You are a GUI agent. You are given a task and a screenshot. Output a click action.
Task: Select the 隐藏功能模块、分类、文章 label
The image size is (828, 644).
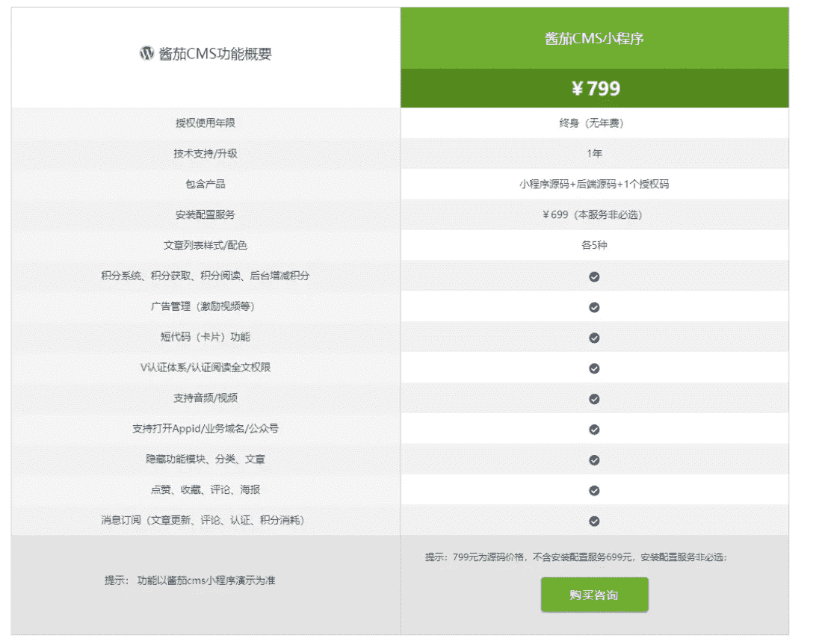tap(206, 459)
